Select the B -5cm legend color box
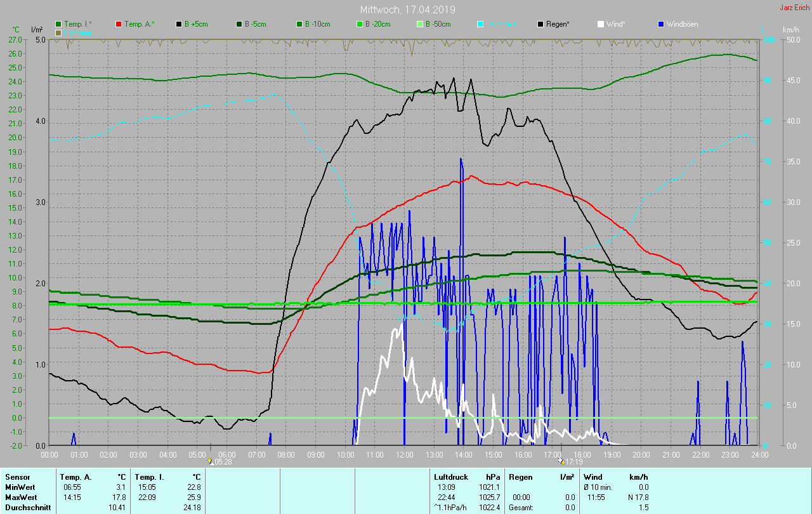812x514 pixels. (239, 24)
